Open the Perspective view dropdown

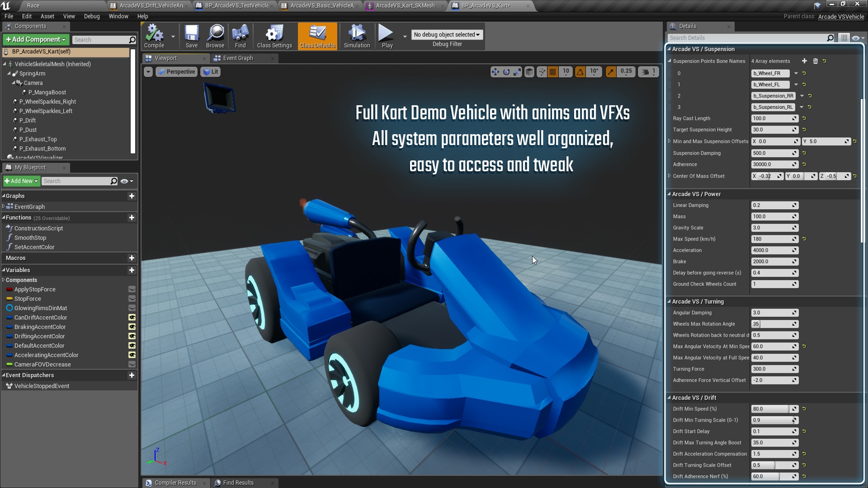click(176, 71)
